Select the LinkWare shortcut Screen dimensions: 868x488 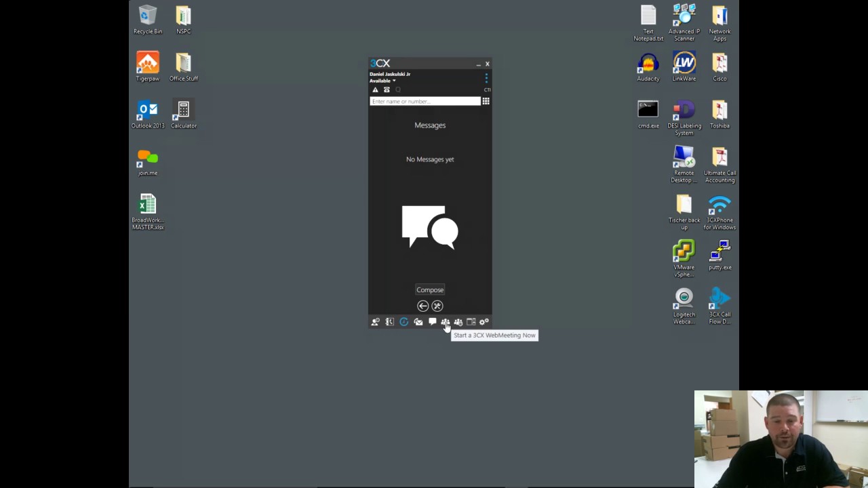point(684,66)
